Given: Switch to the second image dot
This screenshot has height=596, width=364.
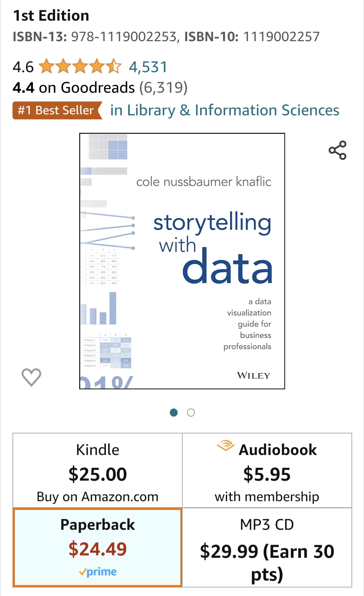Looking at the screenshot, I should pos(191,413).
